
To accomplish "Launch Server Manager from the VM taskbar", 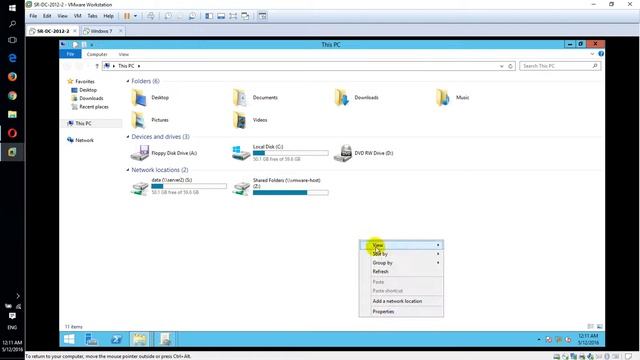I will click(91, 339).
